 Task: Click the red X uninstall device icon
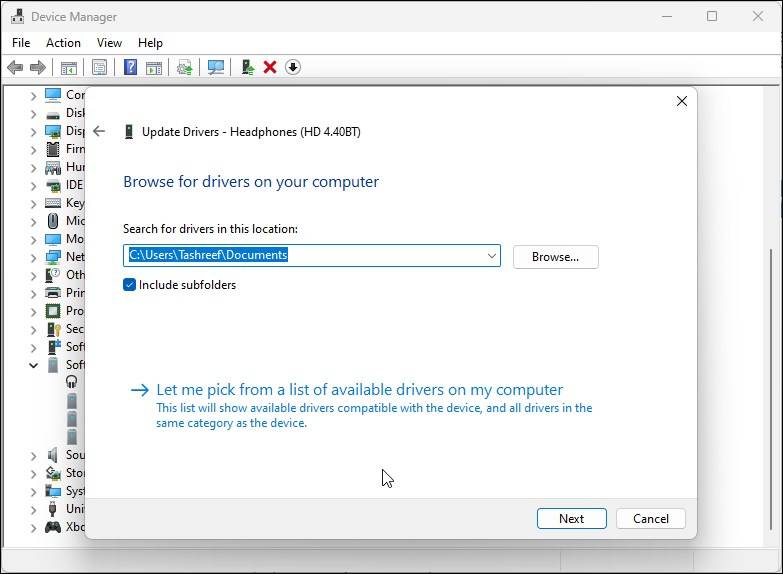click(270, 67)
